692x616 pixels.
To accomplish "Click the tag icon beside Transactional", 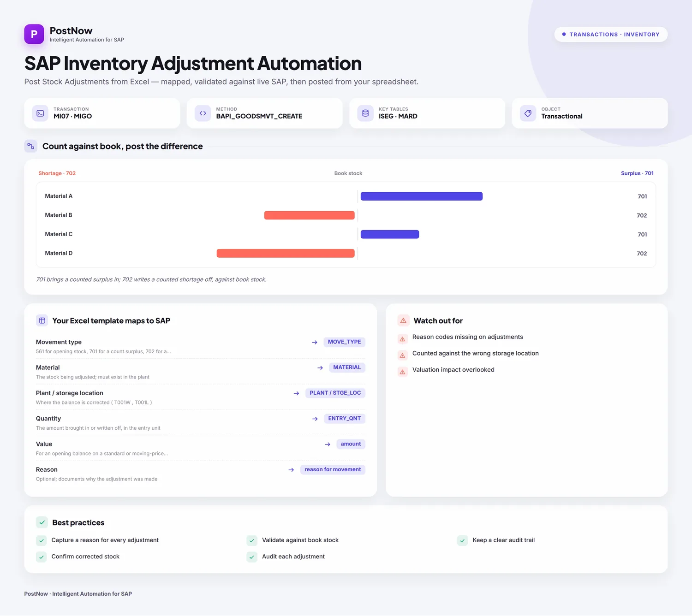I will click(x=528, y=113).
